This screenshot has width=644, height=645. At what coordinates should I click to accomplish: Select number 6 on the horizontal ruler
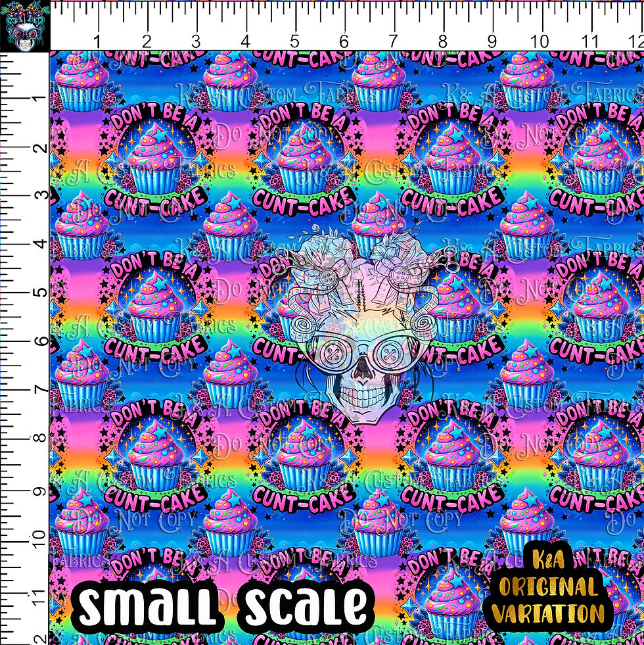[344, 41]
